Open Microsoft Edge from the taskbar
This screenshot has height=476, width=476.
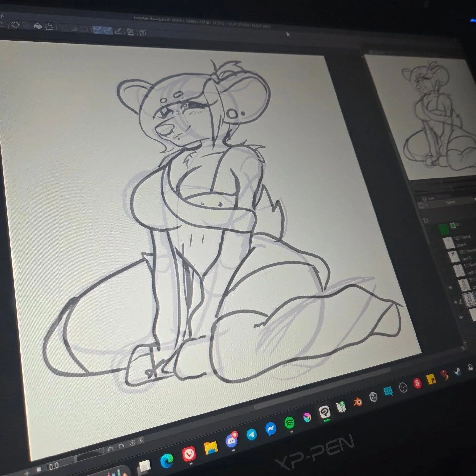(x=167, y=460)
